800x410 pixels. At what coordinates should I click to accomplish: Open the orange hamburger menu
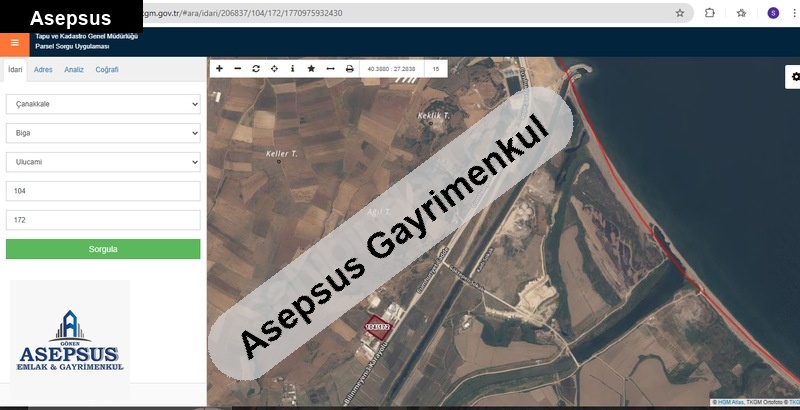[14, 43]
